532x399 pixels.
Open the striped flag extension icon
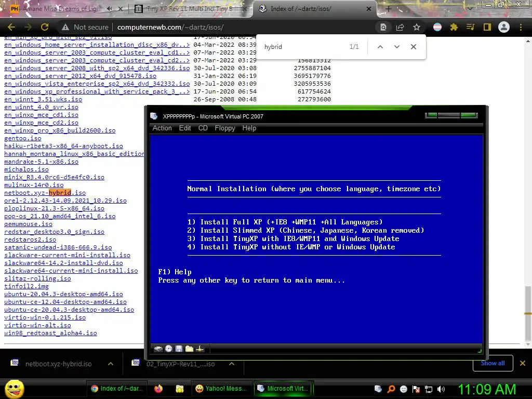click(437, 27)
